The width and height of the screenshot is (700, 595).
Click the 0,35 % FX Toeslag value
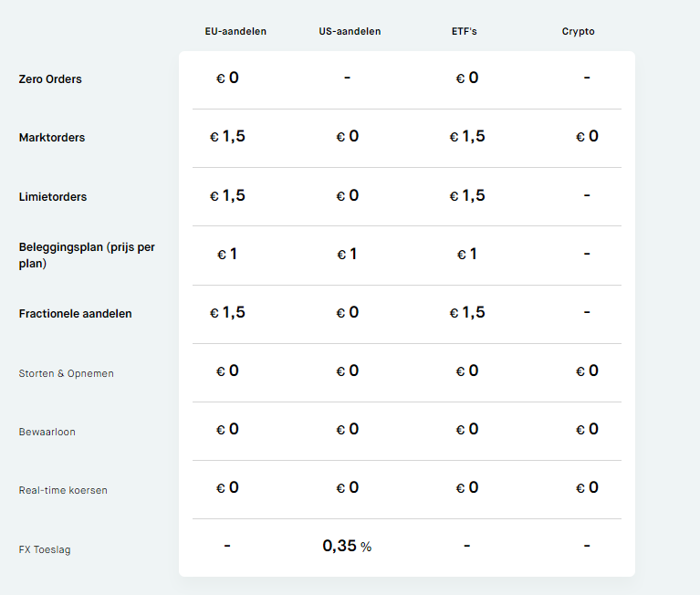click(347, 547)
